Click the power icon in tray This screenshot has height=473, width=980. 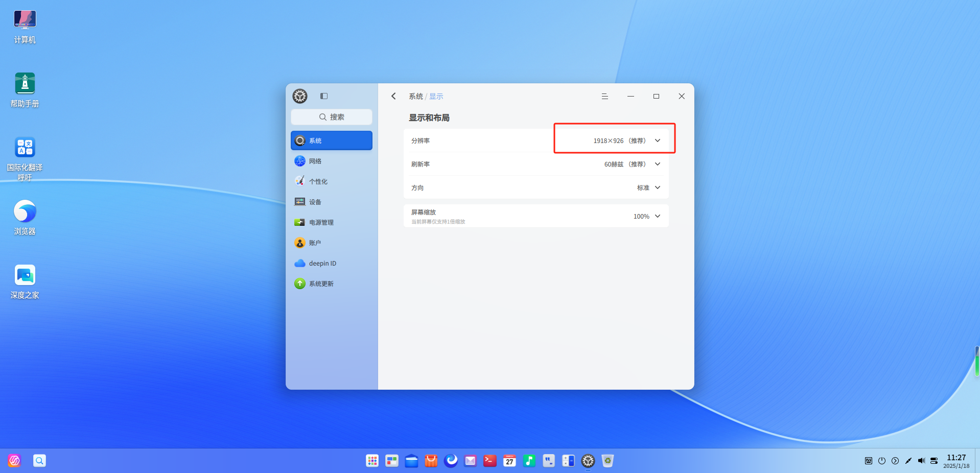click(x=882, y=461)
